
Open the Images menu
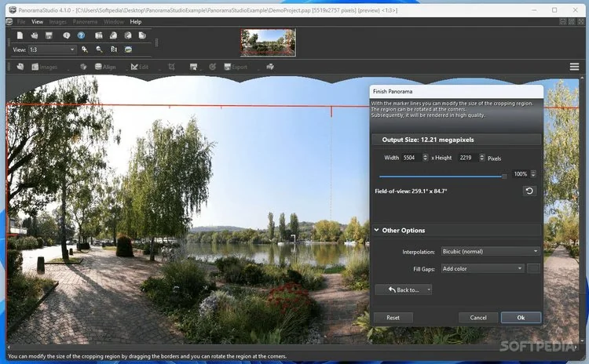pos(58,22)
